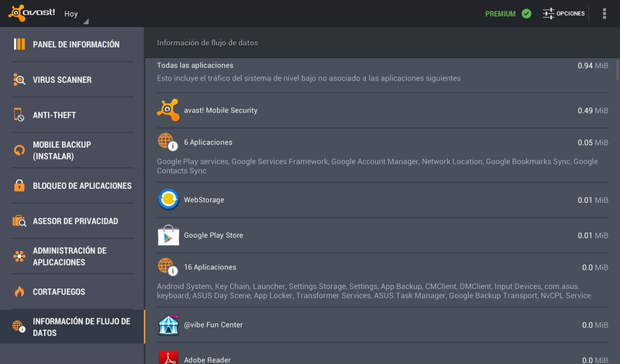Click WebStorage 0.01 MiB value

(x=593, y=201)
